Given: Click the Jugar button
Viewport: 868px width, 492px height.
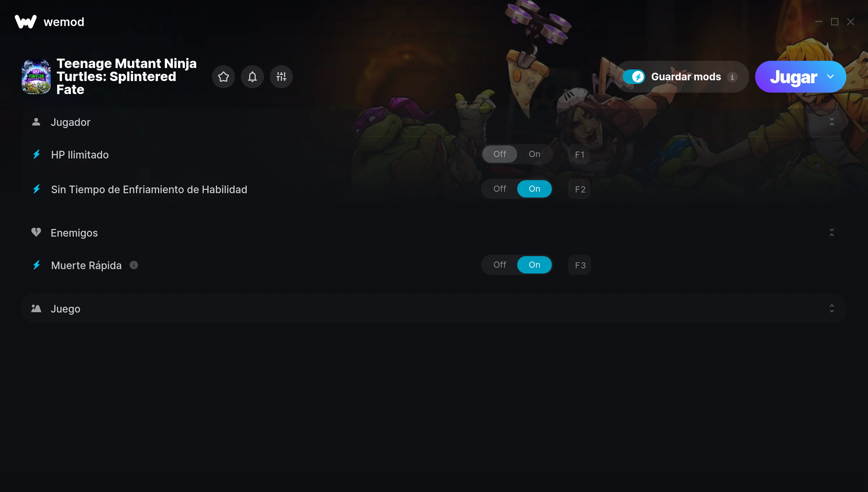Looking at the screenshot, I should tap(793, 77).
